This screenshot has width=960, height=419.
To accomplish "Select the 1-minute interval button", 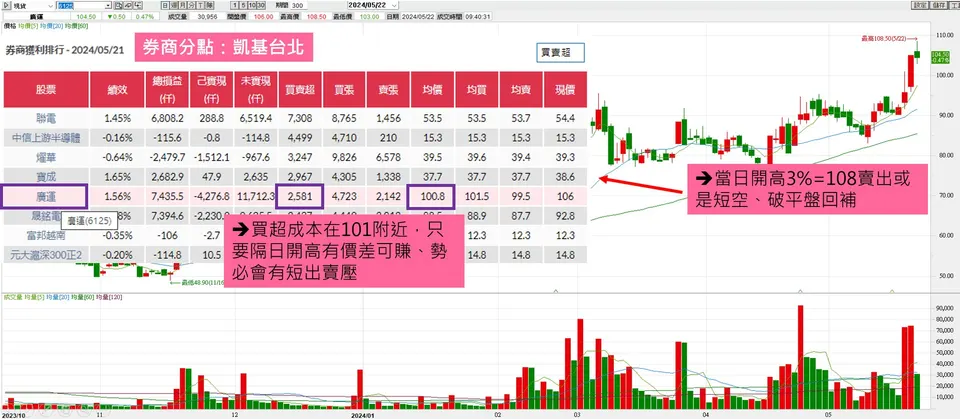I will [x=234, y=6].
